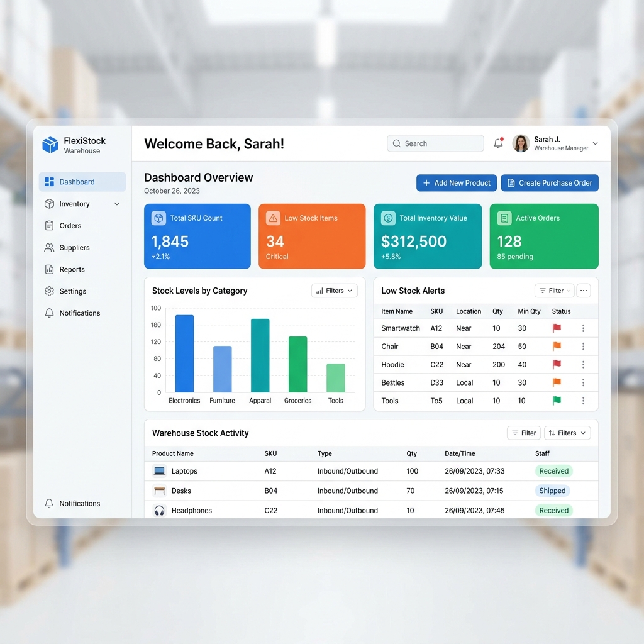Image resolution: width=644 pixels, height=644 pixels.
Task: Open row options for Smartwatch alert
Action: (583, 328)
